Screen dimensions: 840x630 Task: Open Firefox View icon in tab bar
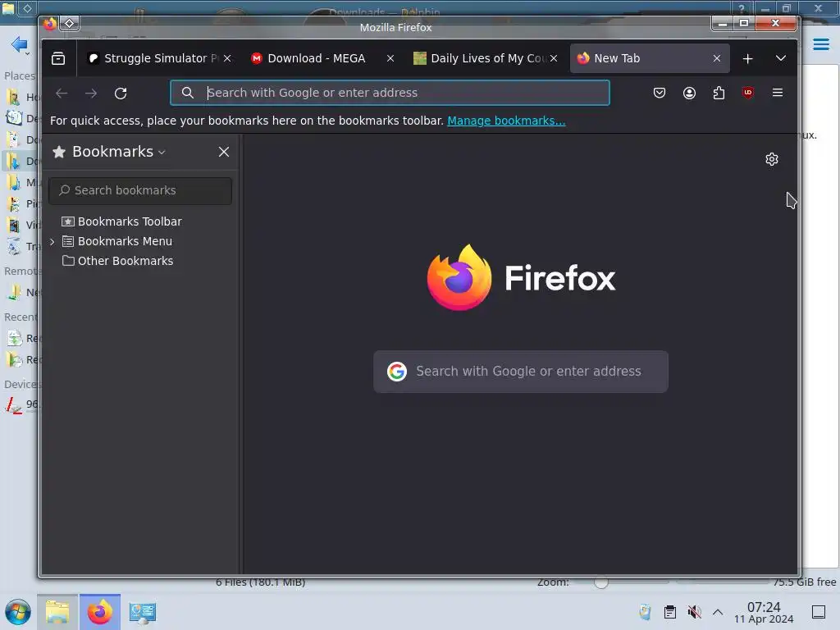click(58, 58)
